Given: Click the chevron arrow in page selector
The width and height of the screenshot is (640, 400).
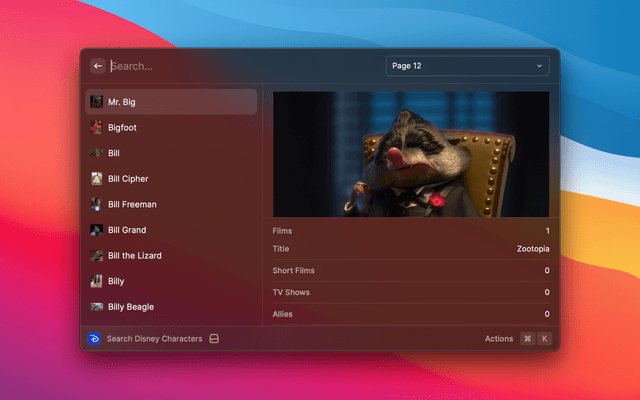Looking at the screenshot, I should tap(540, 66).
